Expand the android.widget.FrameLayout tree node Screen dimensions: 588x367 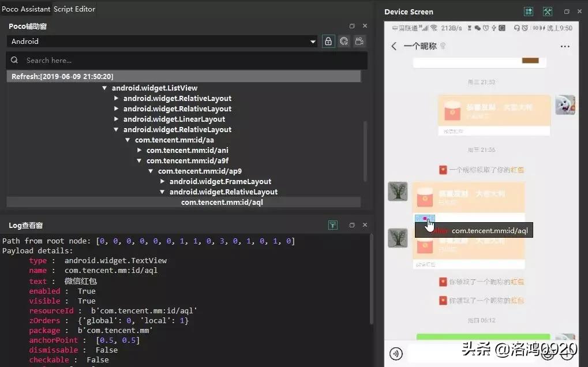(x=162, y=181)
